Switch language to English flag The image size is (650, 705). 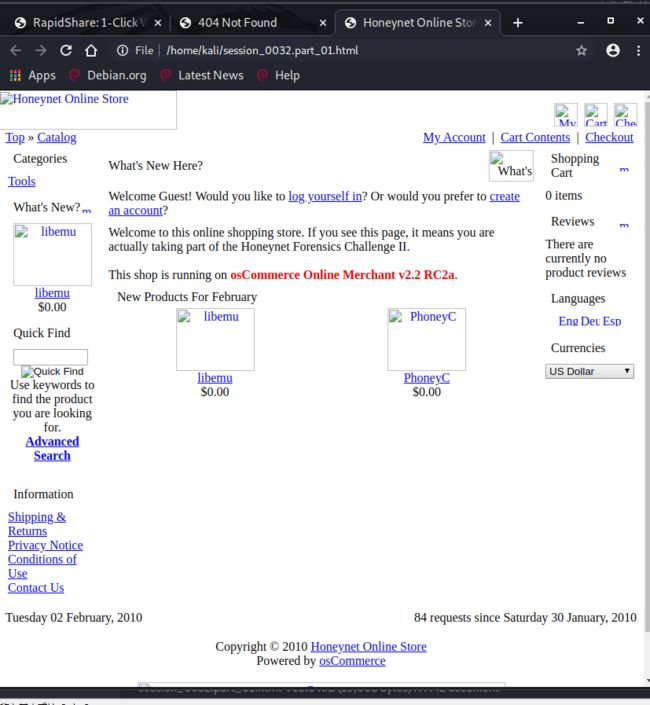(568, 321)
